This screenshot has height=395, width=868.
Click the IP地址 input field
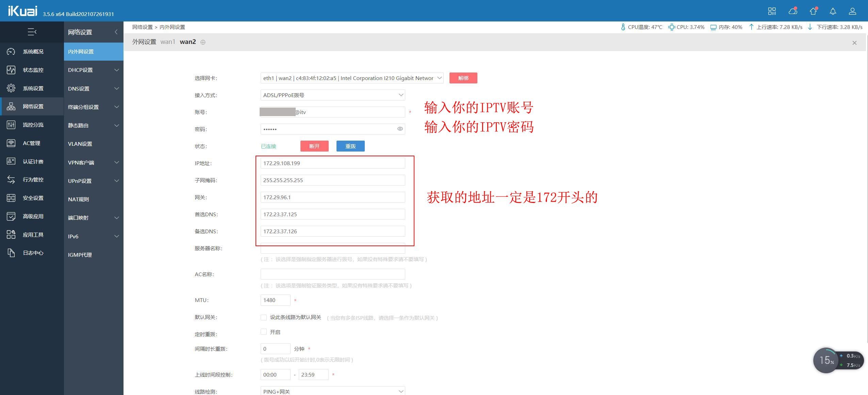tap(332, 163)
